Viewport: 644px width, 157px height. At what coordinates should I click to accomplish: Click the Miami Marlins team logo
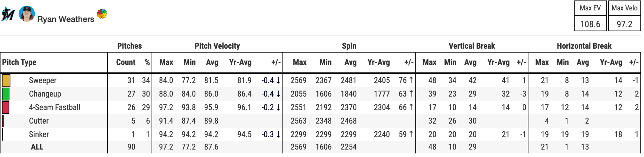pyautogui.click(x=8, y=14)
